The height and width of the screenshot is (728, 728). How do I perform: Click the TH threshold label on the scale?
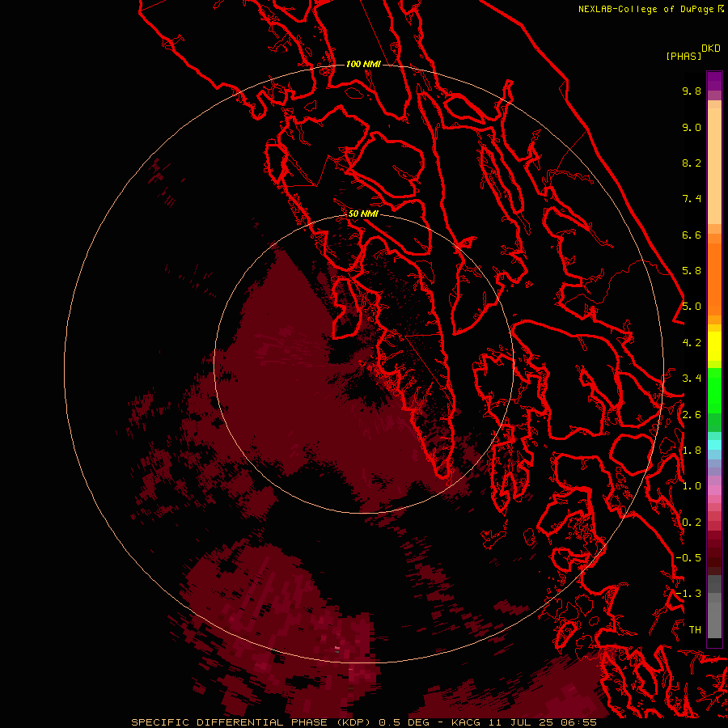coord(695,630)
